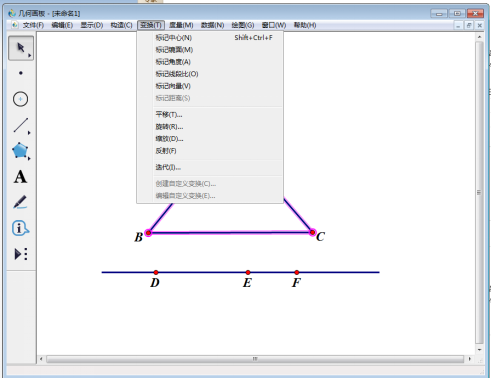Select the Point tool
Image resolution: width=492 pixels, height=378 pixels.
tap(21, 73)
